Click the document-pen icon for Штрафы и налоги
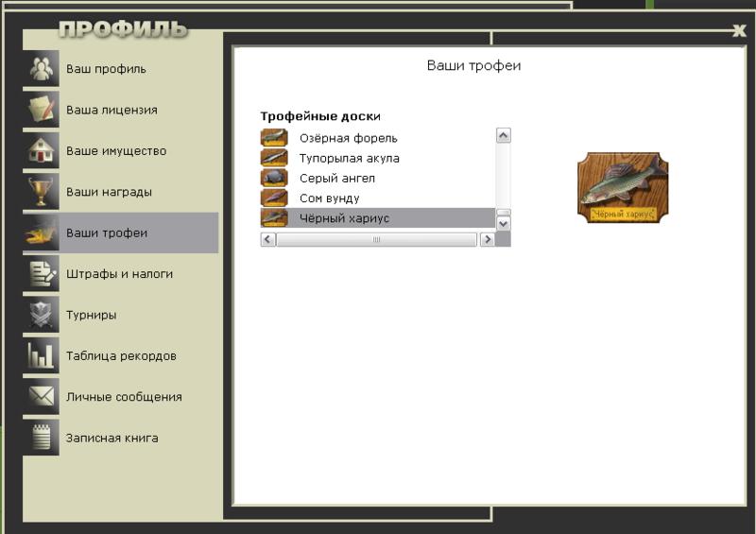Screen dimensions: 756x534 41,273
